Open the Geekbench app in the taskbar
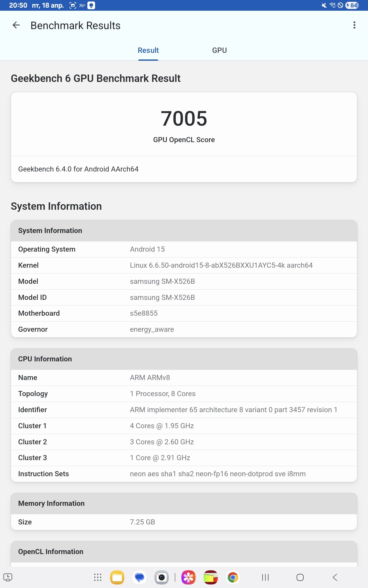Screen dimensions: 368x588 (211, 577)
